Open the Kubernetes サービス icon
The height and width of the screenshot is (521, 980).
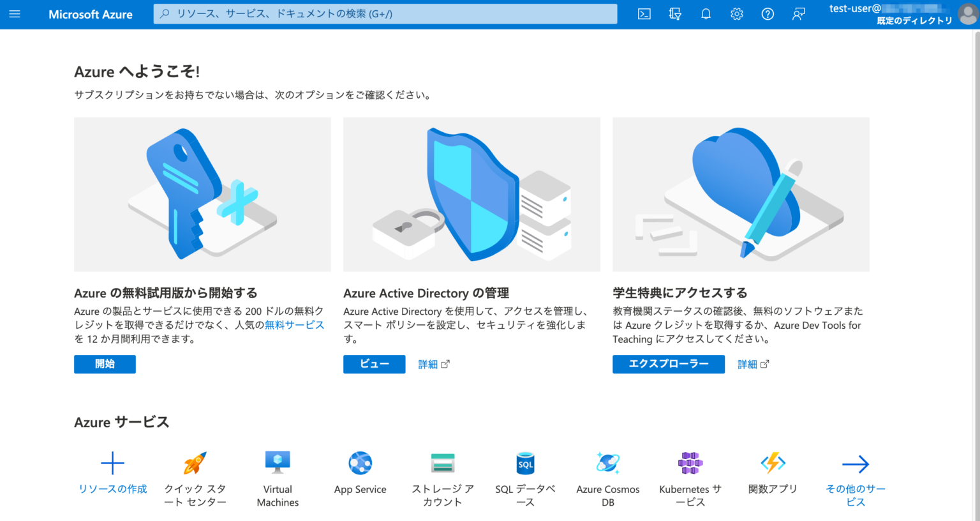point(690,463)
